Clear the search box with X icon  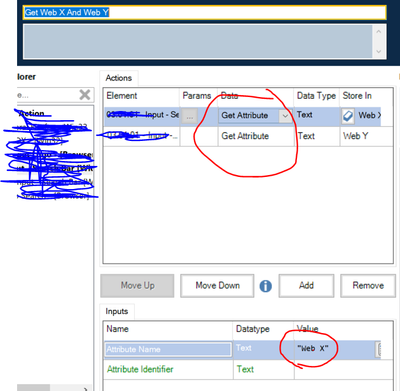(x=85, y=95)
